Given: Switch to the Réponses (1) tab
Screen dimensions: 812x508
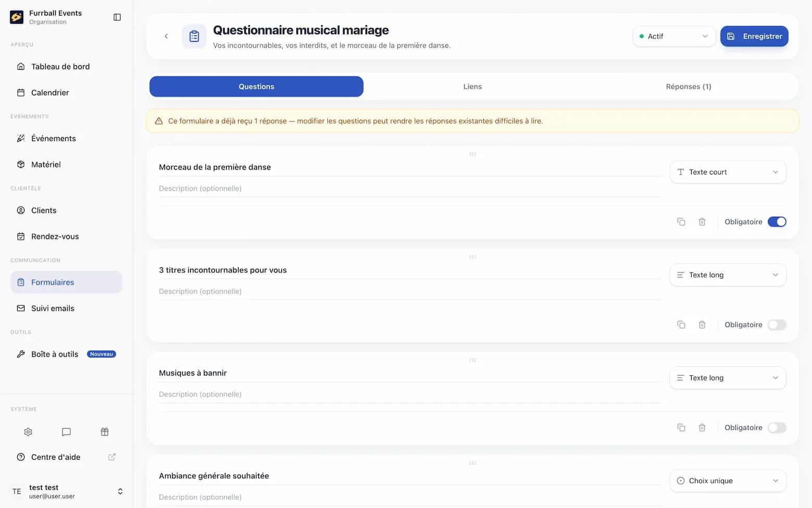Looking at the screenshot, I should 689,86.
